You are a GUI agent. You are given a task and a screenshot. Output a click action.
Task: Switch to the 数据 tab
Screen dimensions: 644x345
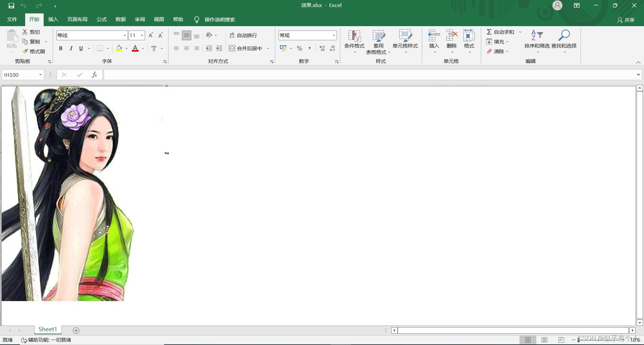tap(121, 19)
